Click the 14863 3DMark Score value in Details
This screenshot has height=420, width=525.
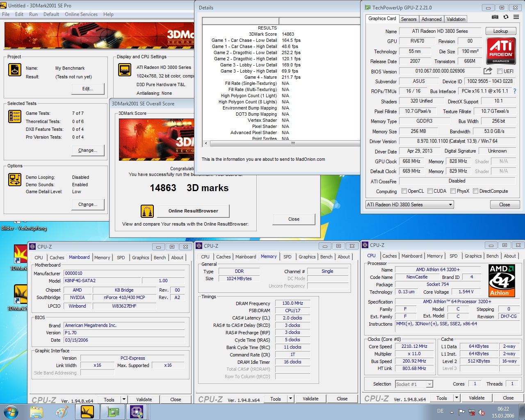[288, 34]
